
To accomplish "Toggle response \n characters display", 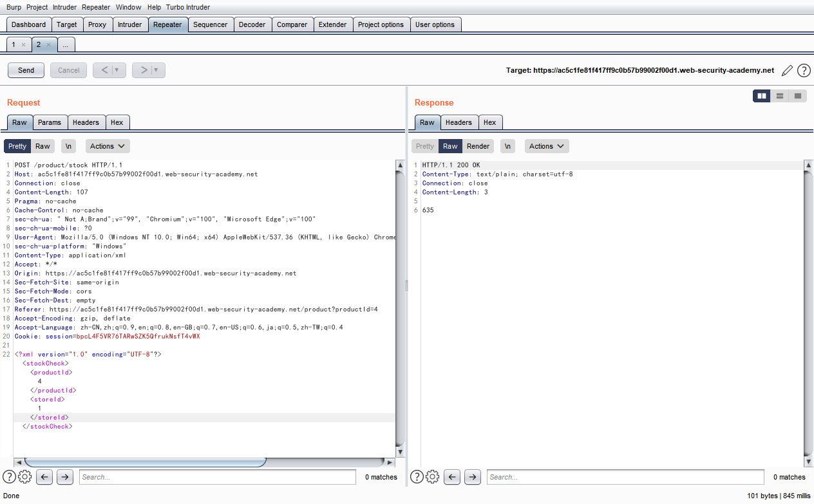I will point(508,146).
